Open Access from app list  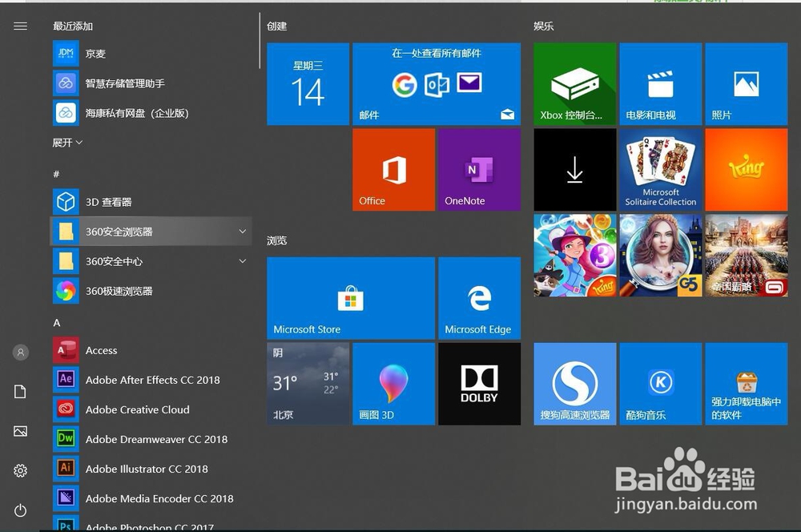tap(152, 350)
